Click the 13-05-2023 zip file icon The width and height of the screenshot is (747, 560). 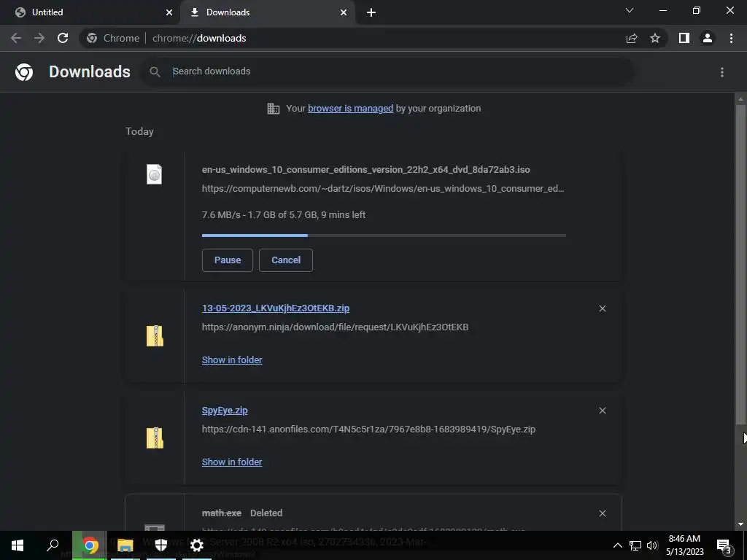coord(155,335)
